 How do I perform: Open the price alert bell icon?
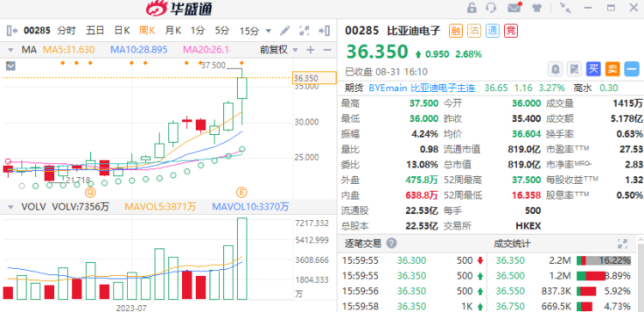556,69
